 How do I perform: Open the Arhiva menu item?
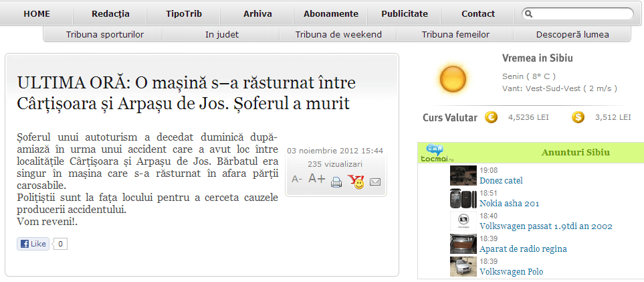[257, 13]
